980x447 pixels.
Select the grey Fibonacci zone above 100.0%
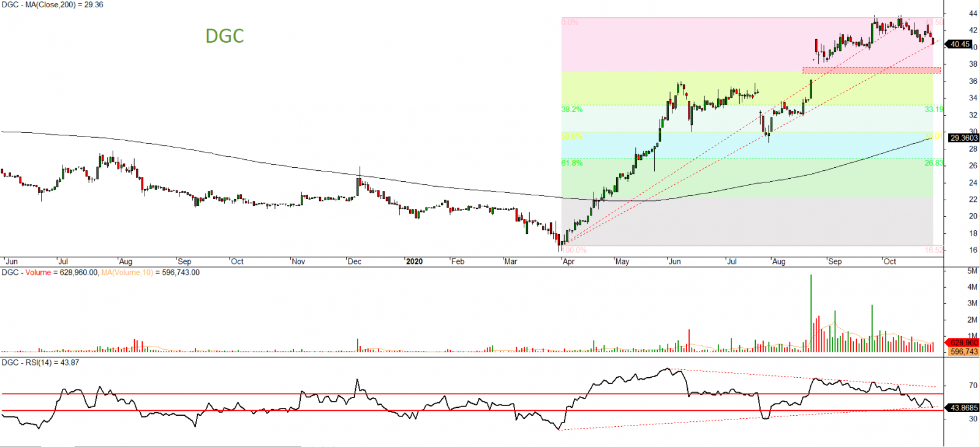point(747,221)
